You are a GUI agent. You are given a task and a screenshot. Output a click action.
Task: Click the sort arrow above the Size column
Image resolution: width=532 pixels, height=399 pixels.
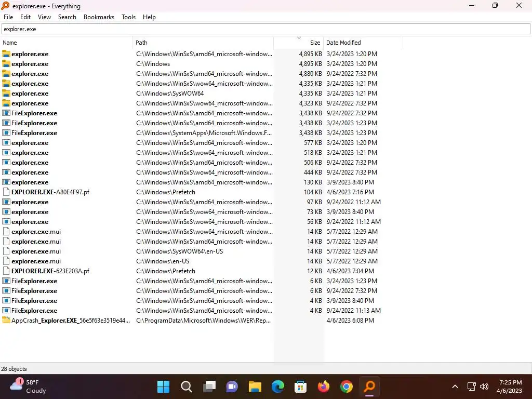click(299, 37)
